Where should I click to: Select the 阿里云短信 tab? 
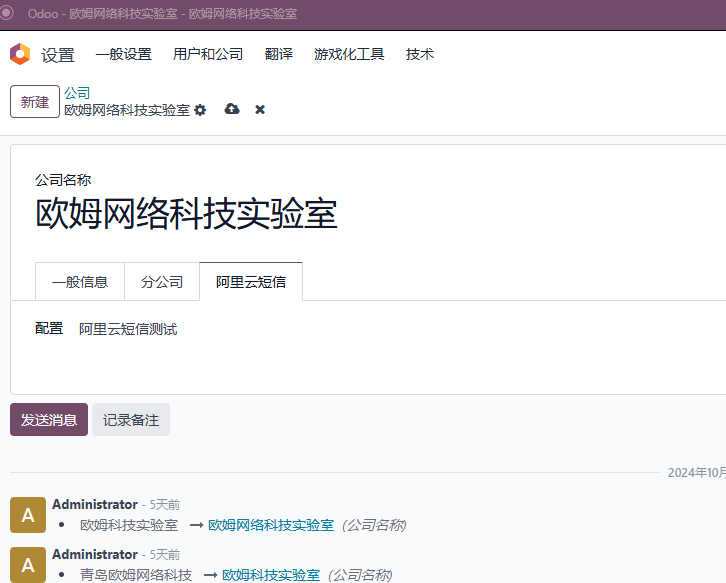[251, 282]
